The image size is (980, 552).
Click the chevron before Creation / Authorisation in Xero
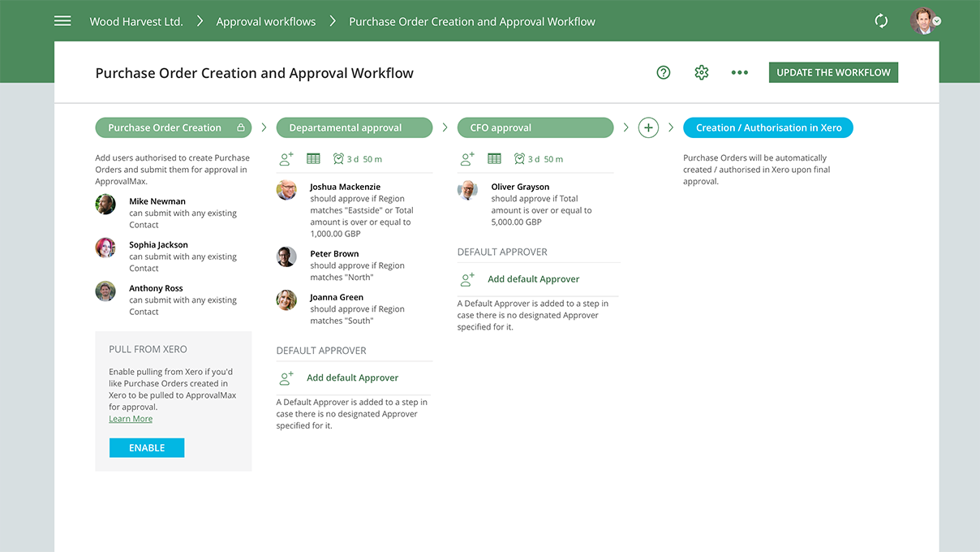671,127
